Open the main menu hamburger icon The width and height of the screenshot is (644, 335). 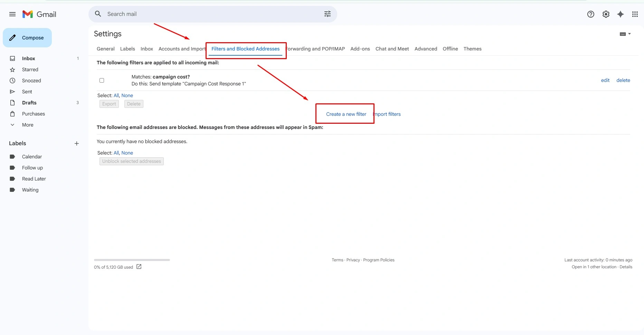(12, 14)
